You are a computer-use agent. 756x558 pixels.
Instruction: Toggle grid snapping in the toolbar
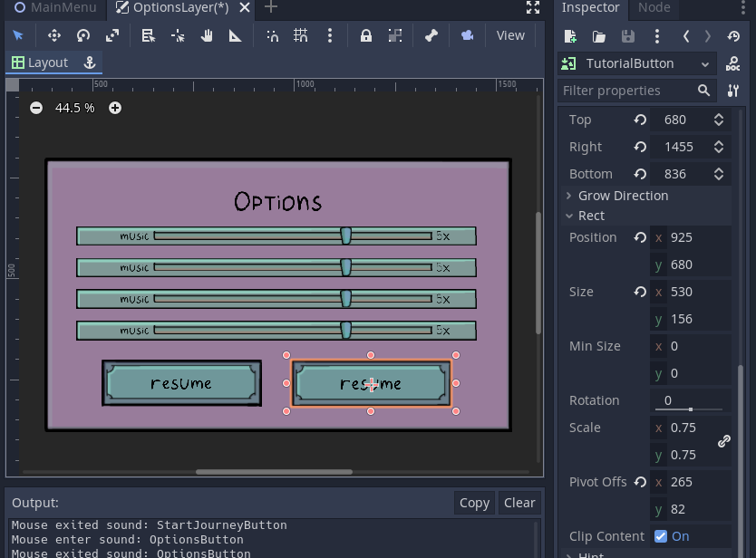pos(301,36)
